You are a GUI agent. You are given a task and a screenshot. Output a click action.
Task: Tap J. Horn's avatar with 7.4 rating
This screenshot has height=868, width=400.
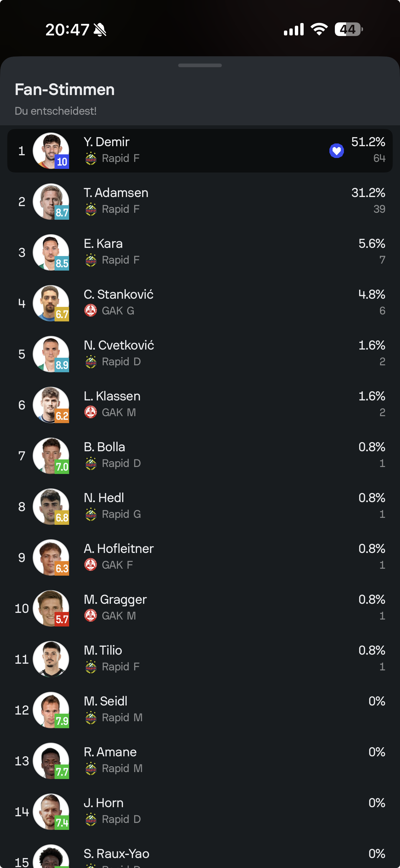tap(51, 811)
